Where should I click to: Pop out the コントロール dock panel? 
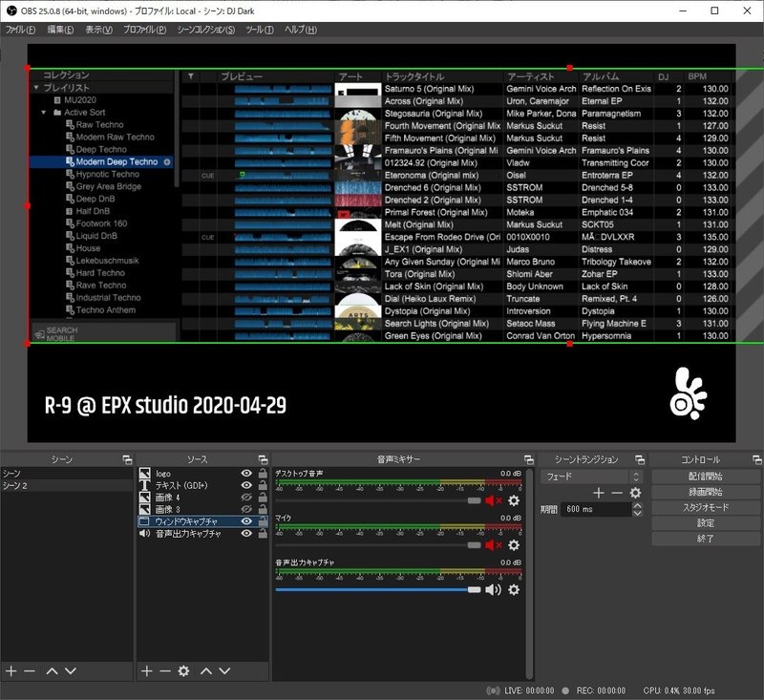pyautogui.click(x=756, y=459)
